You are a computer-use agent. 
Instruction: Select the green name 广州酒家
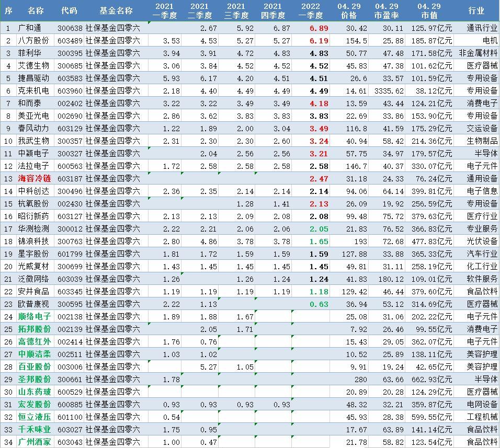tap(35, 442)
